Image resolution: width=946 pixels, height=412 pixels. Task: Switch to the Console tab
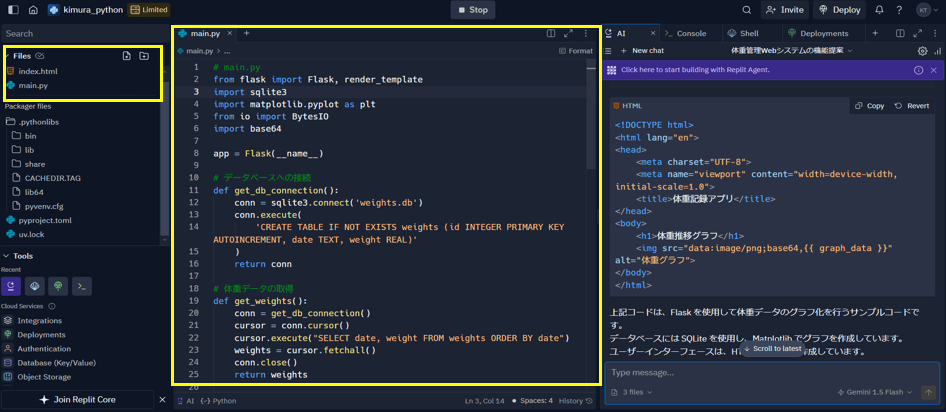pyautogui.click(x=685, y=34)
